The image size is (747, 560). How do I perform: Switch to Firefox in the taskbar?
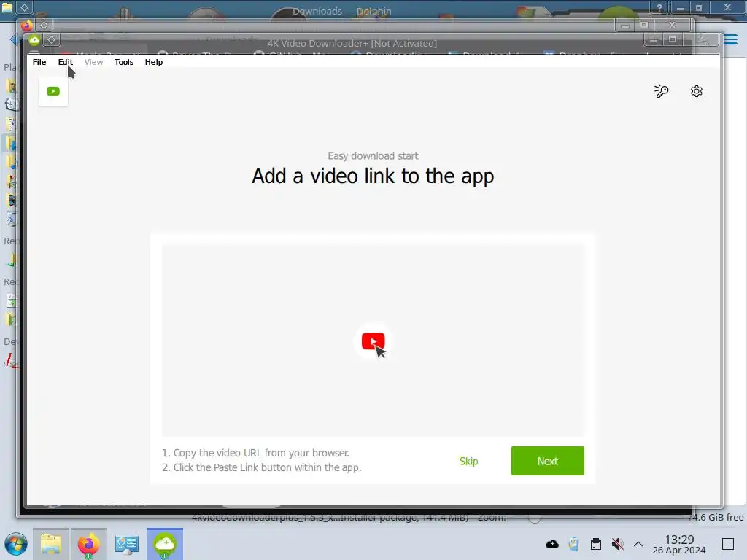(x=88, y=544)
